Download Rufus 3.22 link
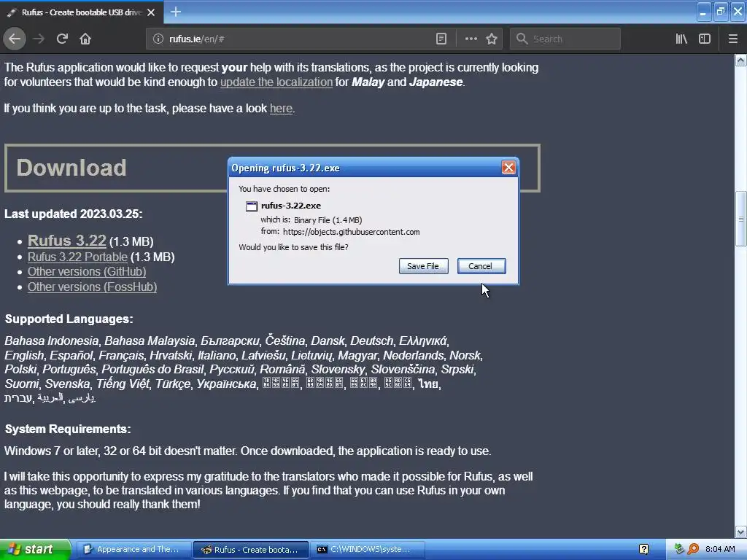 click(x=66, y=241)
